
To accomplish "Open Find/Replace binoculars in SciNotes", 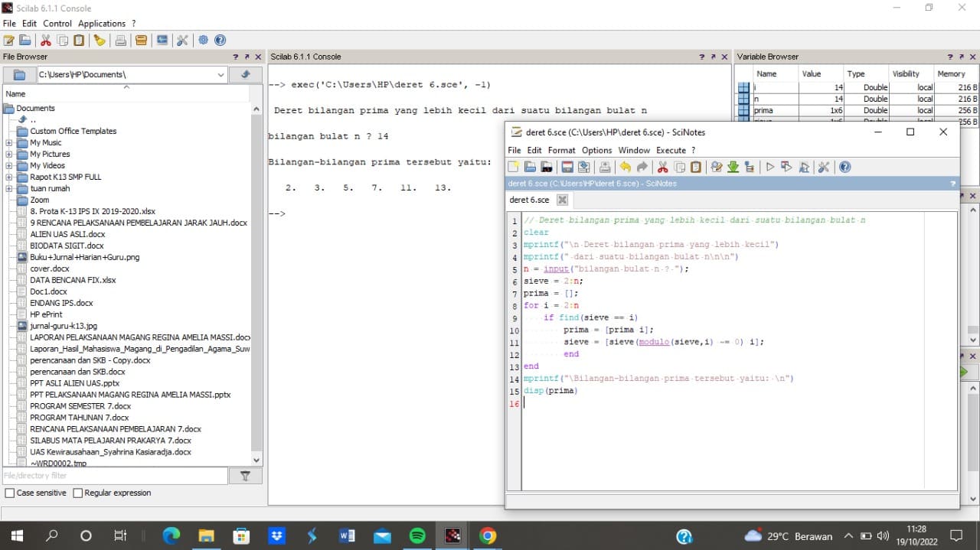I will [717, 167].
